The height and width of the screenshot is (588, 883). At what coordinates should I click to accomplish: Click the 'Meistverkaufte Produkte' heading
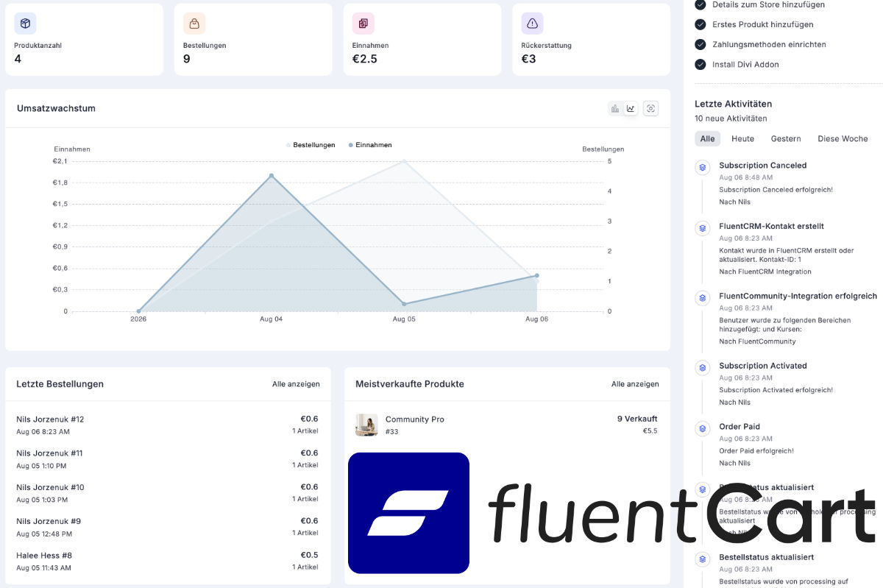[x=410, y=384]
